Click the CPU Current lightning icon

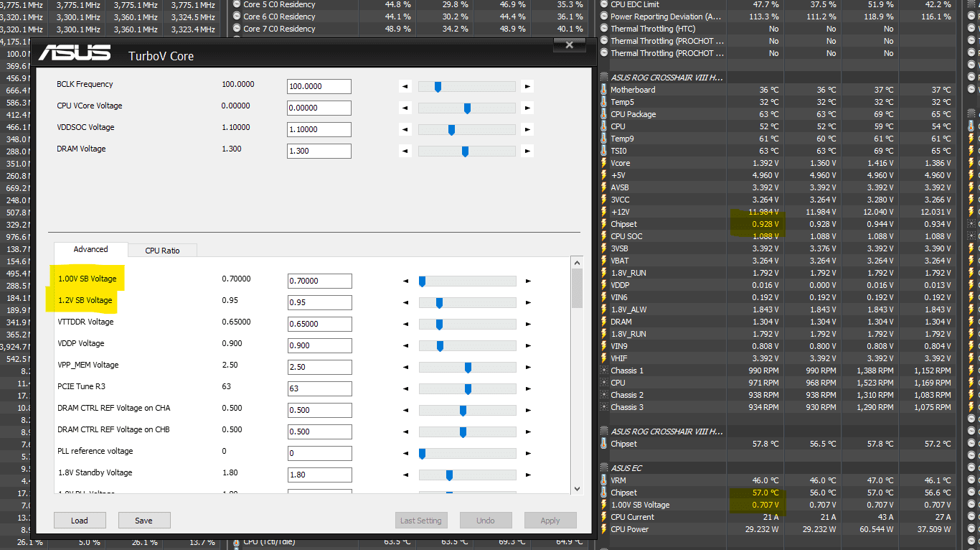pos(603,517)
